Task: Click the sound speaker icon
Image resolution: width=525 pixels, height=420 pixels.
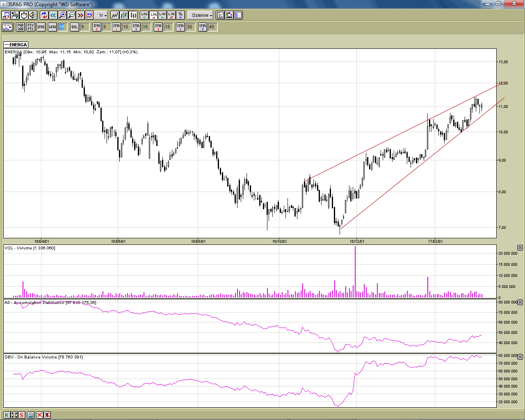Action: tap(33, 15)
